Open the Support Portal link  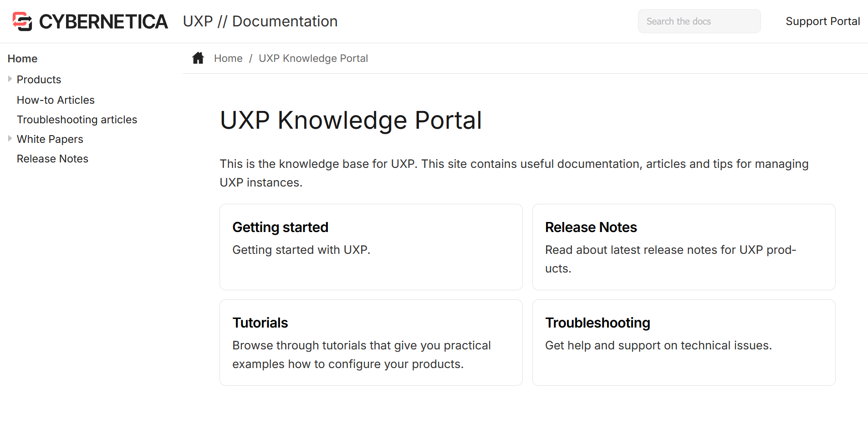pyautogui.click(x=822, y=21)
